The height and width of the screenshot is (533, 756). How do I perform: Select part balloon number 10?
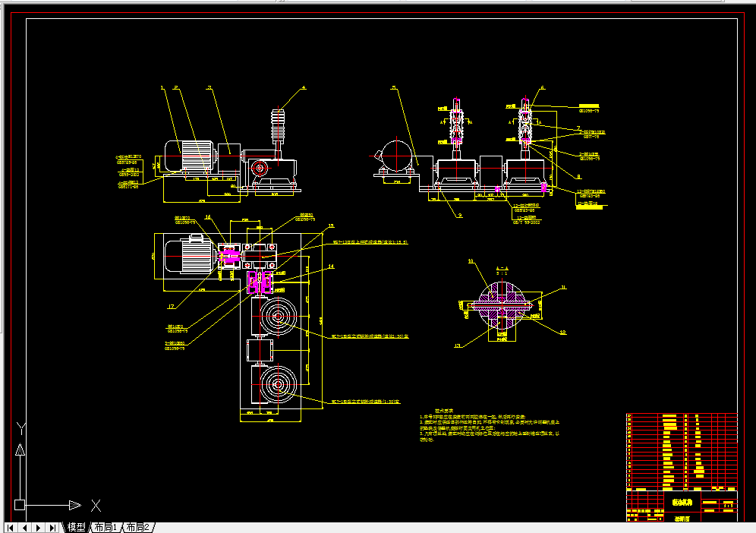coord(471,261)
